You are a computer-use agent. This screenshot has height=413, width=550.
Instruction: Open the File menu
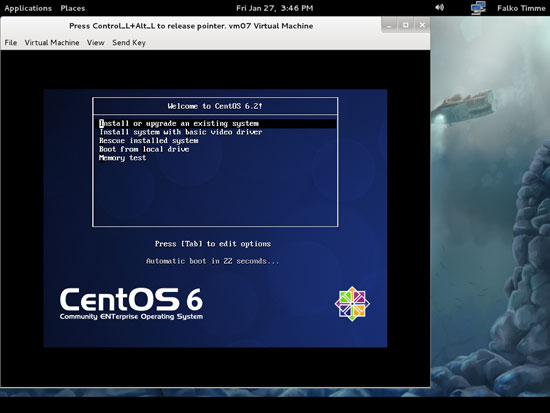click(x=11, y=42)
